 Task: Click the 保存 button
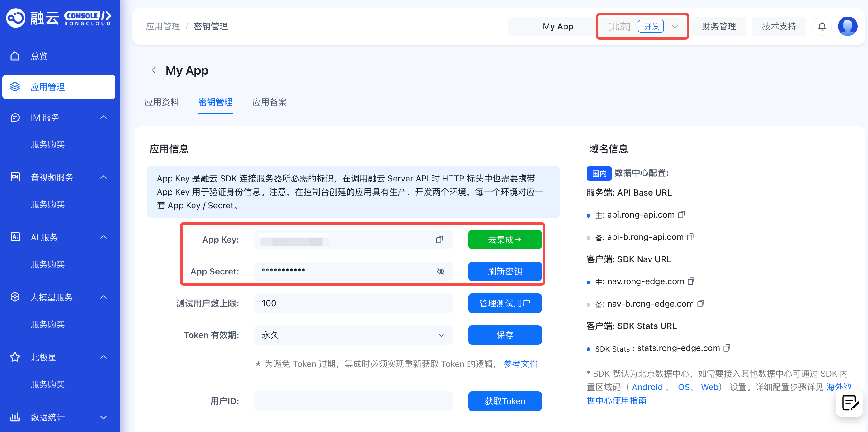[505, 335]
